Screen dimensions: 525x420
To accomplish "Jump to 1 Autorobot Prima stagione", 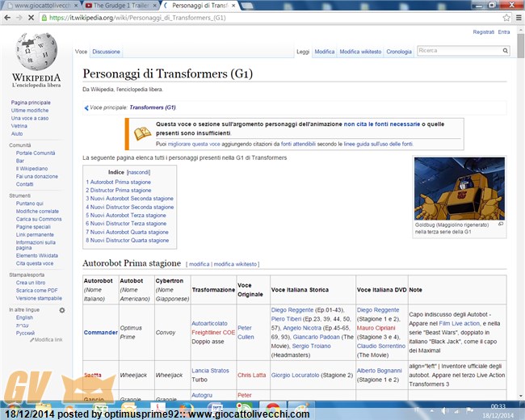I will 118,182.
